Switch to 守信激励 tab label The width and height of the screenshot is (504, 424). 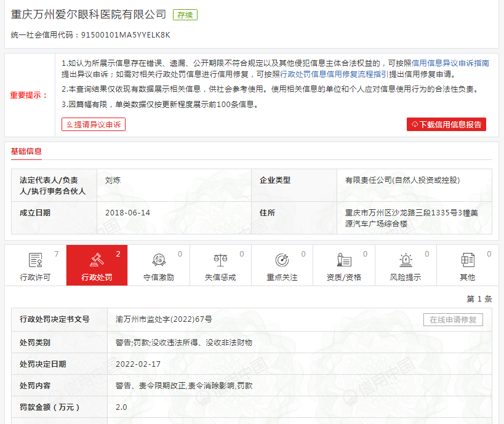(x=159, y=278)
